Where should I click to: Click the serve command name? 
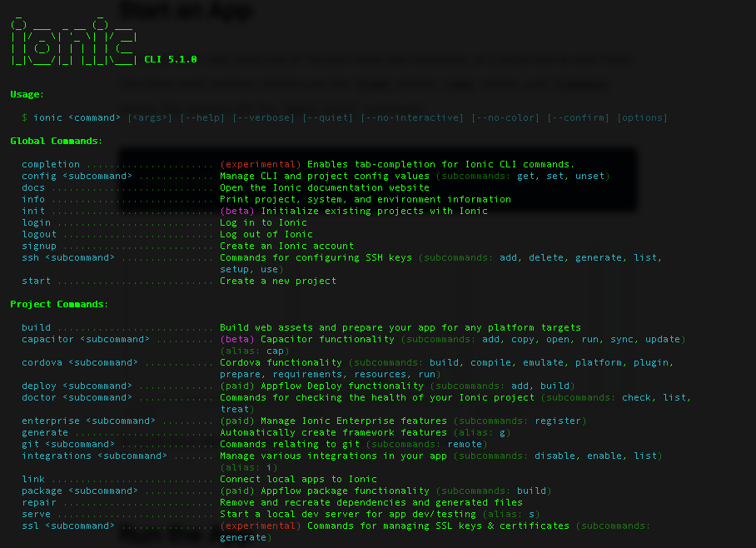pyautogui.click(x=36, y=514)
